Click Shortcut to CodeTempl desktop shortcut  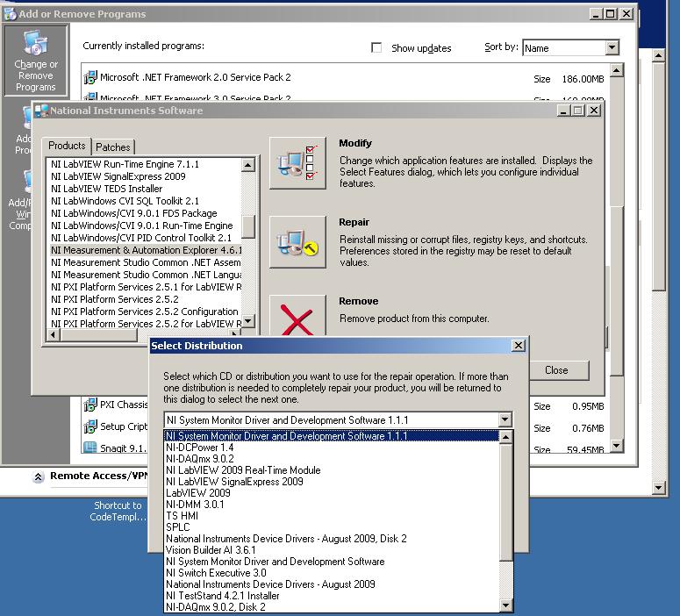pyautogui.click(x=118, y=512)
